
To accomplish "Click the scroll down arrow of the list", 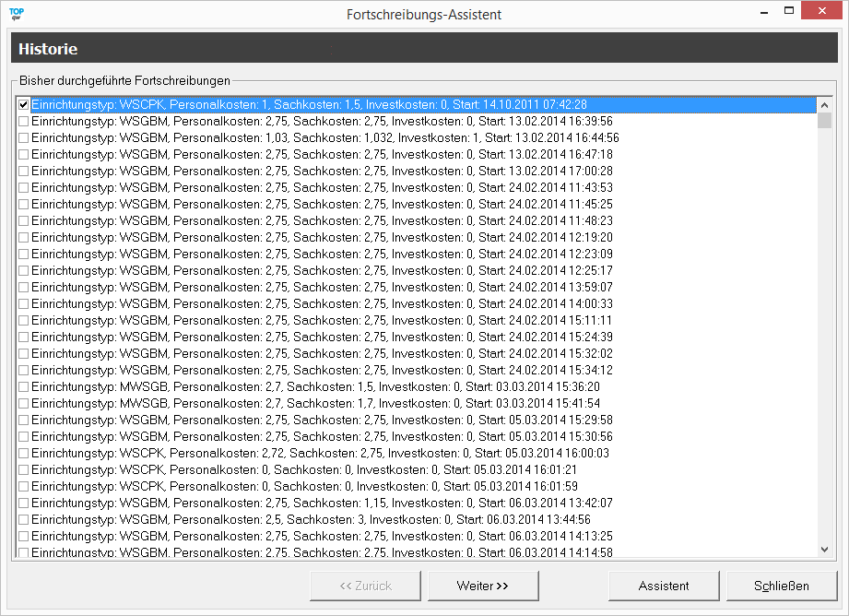I will (824, 550).
